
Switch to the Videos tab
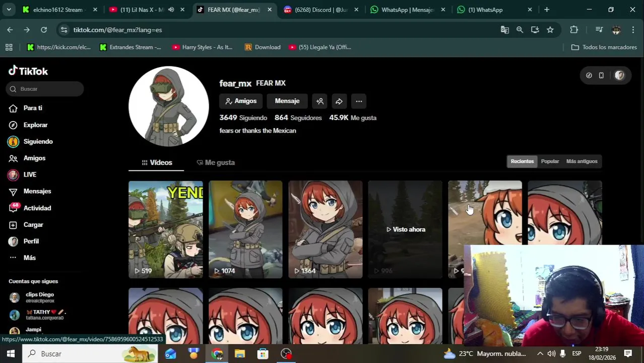pyautogui.click(x=156, y=162)
